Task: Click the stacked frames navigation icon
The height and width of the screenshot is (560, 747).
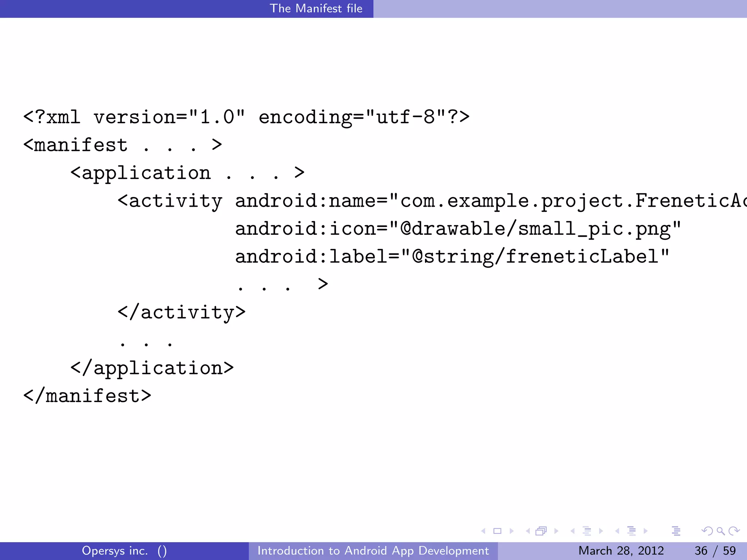Action: click(541, 531)
